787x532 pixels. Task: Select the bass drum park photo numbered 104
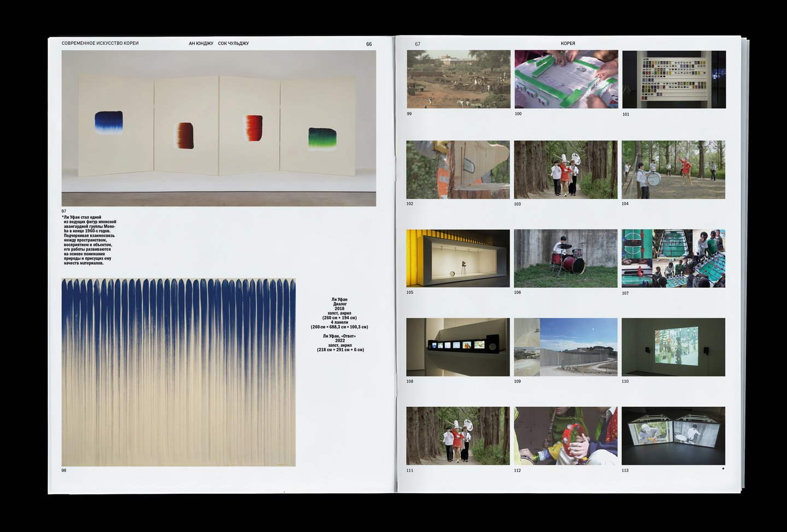tap(673, 170)
